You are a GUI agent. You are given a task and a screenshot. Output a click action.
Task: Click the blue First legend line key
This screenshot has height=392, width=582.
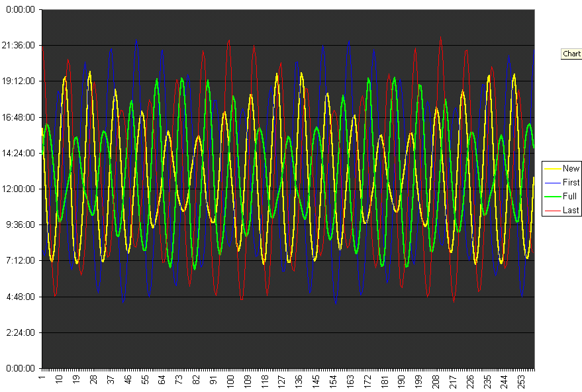552,183
